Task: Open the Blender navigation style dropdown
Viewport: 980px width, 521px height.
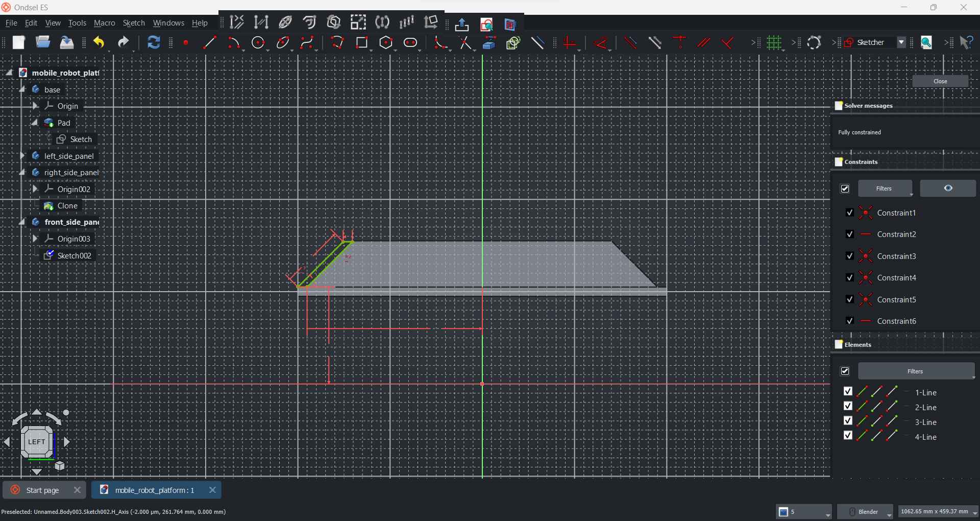Action: [866, 512]
